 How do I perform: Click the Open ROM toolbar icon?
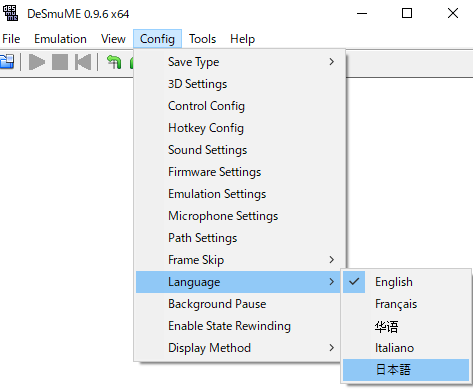coord(7,62)
